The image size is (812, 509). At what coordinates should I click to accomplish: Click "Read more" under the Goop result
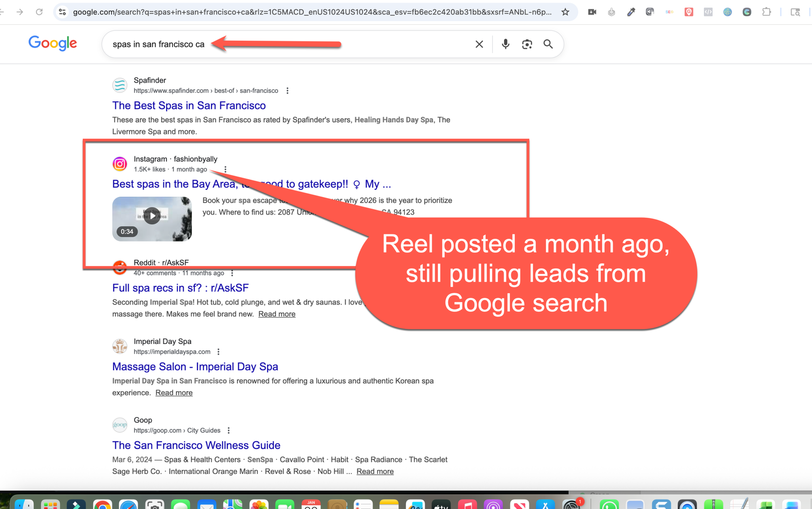[375, 471]
